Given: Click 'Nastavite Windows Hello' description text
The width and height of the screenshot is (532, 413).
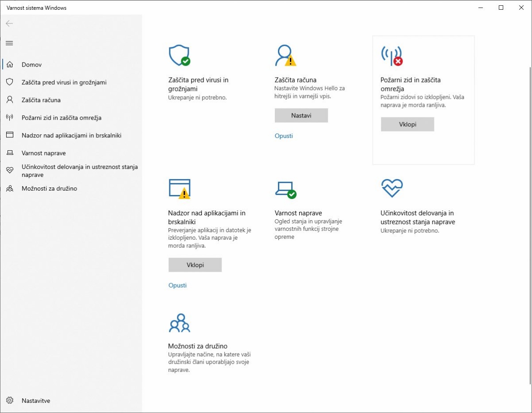Looking at the screenshot, I should pos(310,92).
